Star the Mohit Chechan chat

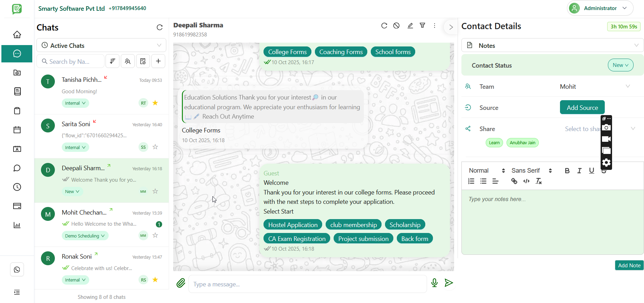tap(155, 235)
